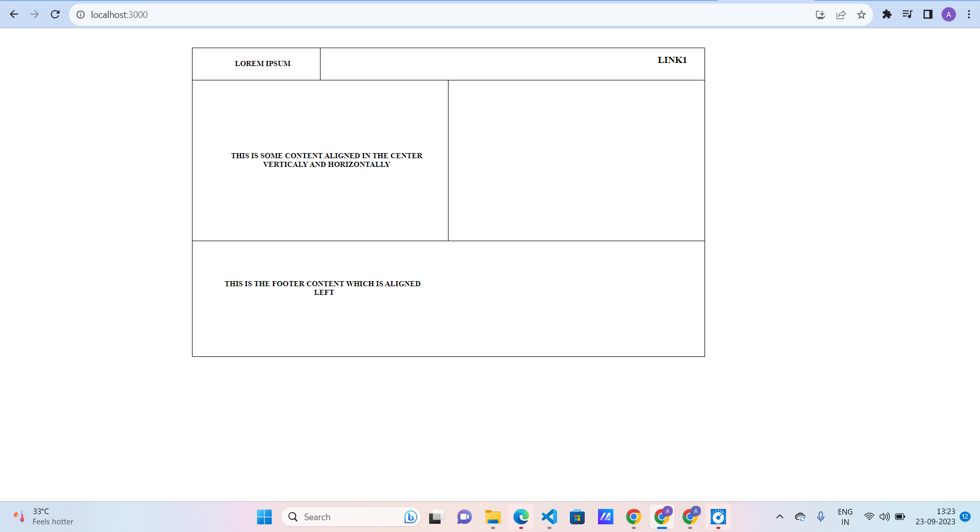980x532 pixels.
Task: Click the browser forward arrow
Action: (34, 14)
